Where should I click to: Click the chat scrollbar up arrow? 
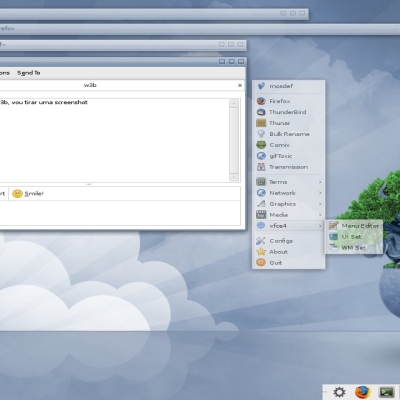(x=234, y=103)
